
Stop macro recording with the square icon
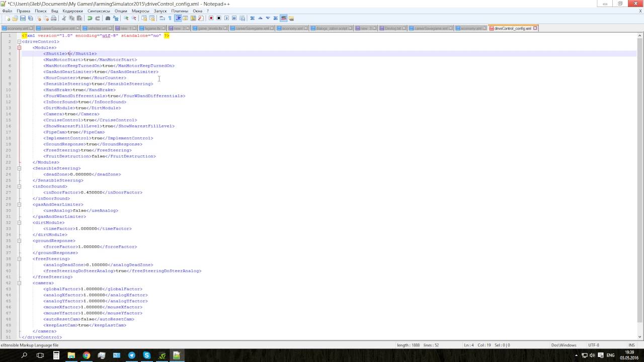pyautogui.click(x=219, y=18)
